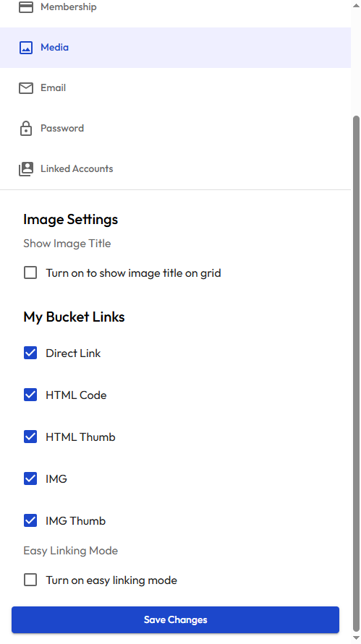Viewport: 361px width, 644px height.
Task: Click the Linked Accounts person icon
Action: click(26, 169)
